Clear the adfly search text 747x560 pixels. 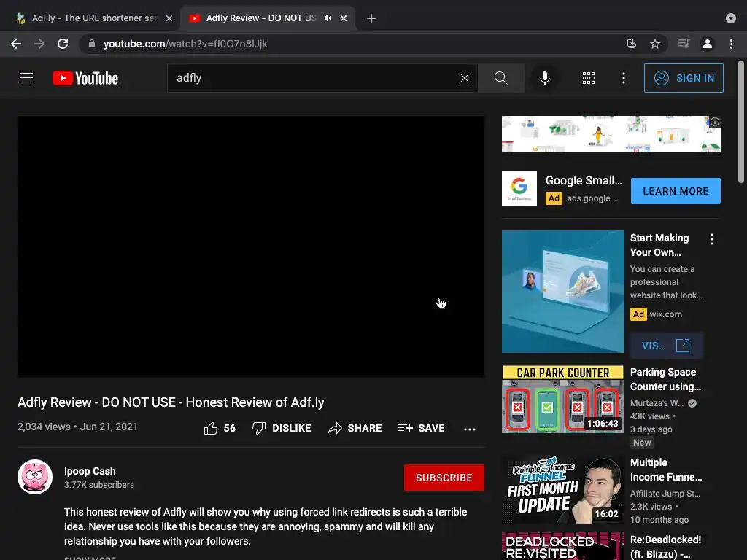point(465,78)
